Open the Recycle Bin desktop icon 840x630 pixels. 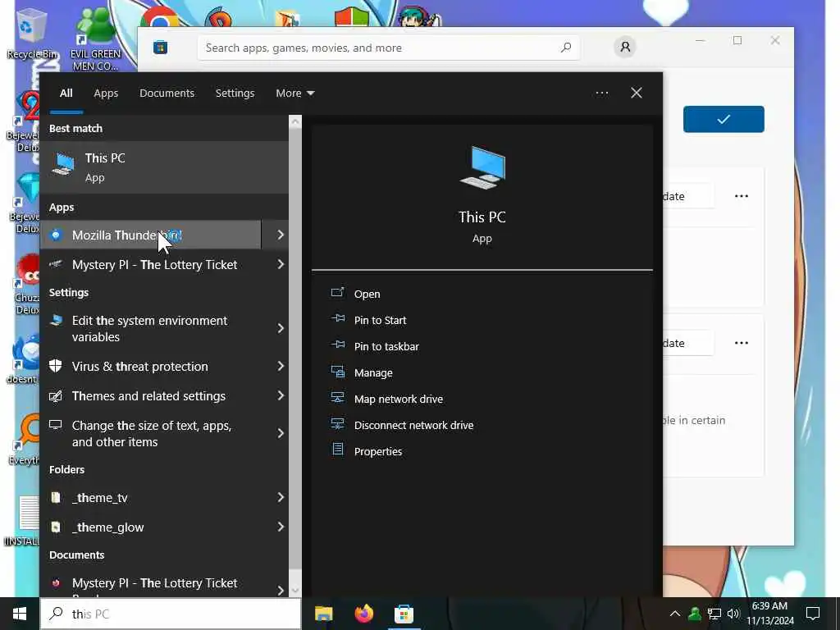(32, 33)
